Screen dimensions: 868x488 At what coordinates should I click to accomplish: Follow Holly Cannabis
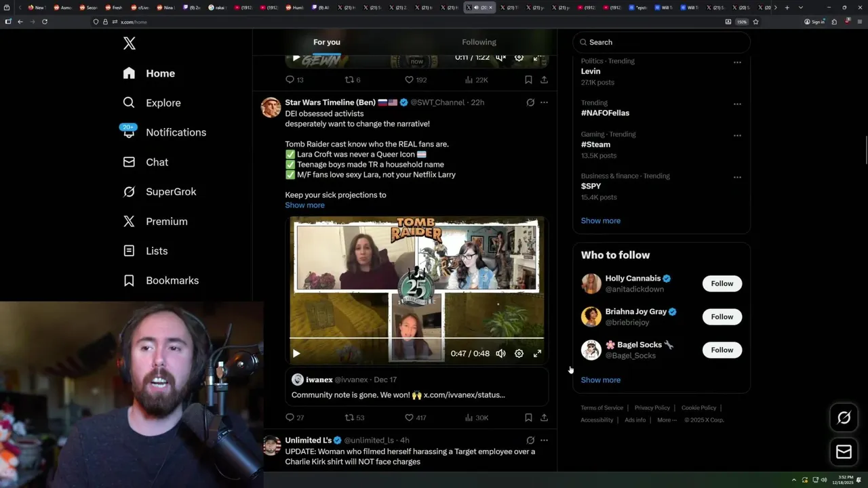point(722,283)
